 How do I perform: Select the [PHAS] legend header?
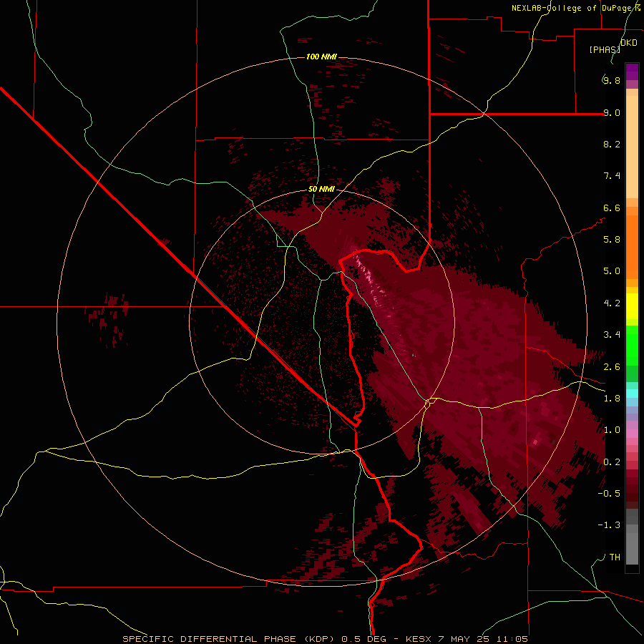pos(605,49)
